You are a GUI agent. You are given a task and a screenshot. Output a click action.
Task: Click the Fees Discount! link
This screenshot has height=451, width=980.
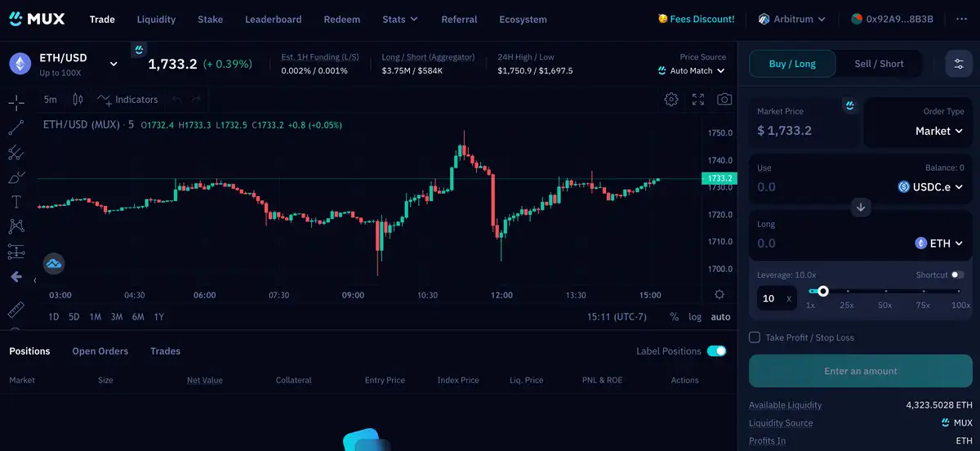pos(697,19)
